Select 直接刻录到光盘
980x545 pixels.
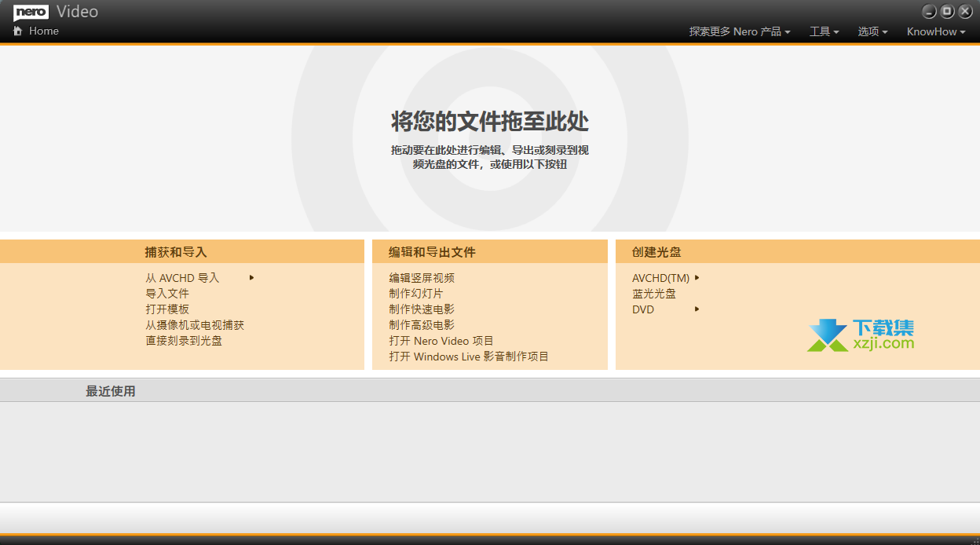(184, 341)
